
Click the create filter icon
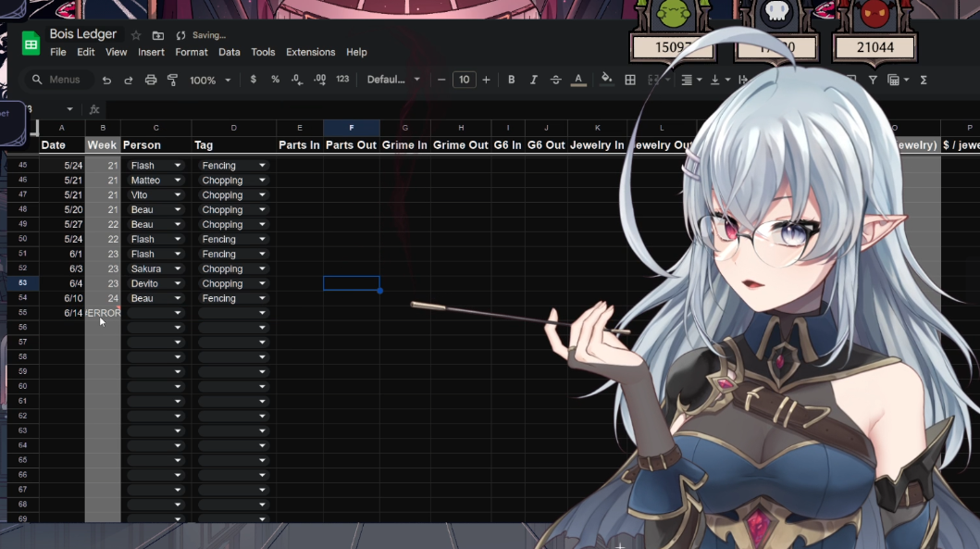[x=873, y=80]
